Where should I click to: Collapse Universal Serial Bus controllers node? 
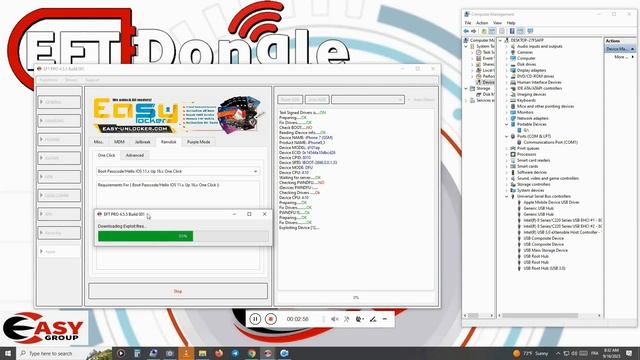(x=507, y=196)
